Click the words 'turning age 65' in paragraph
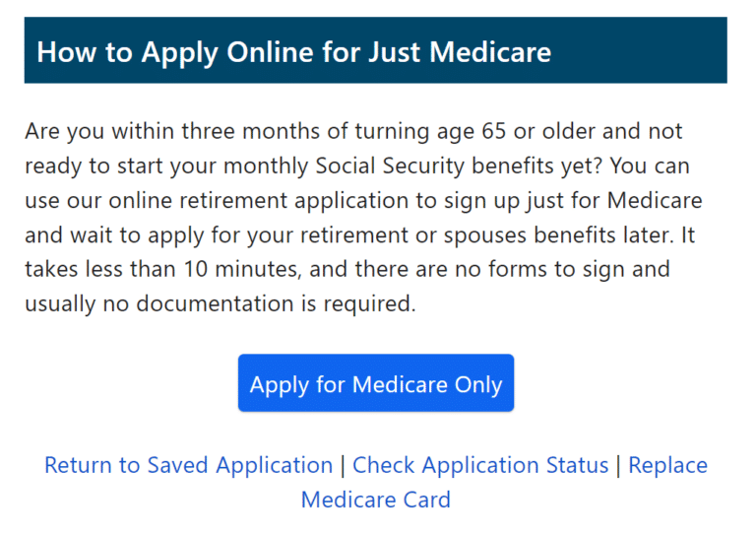The width and height of the screenshot is (756, 534). point(430,131)
